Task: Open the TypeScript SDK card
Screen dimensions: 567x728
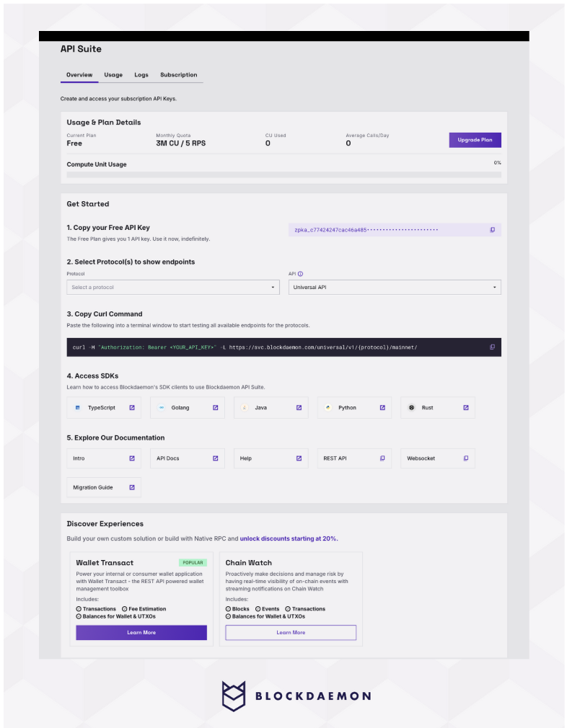Action: tap(104, 408)
